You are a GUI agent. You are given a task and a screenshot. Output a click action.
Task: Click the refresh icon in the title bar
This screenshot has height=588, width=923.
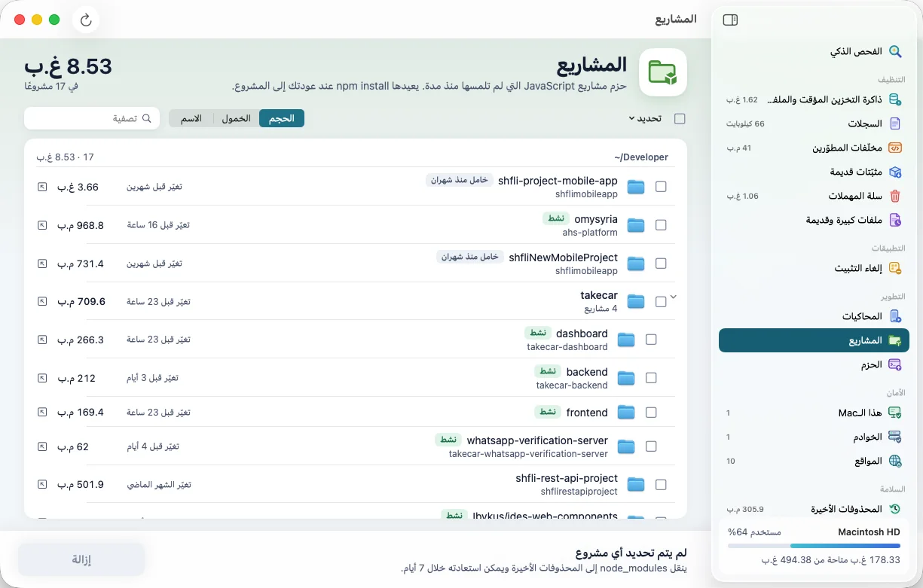85,20
